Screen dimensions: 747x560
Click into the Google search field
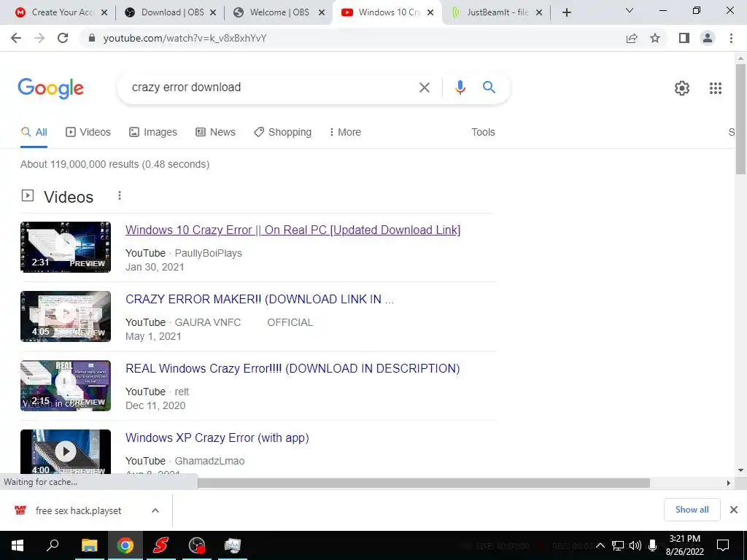coord(271,87)
